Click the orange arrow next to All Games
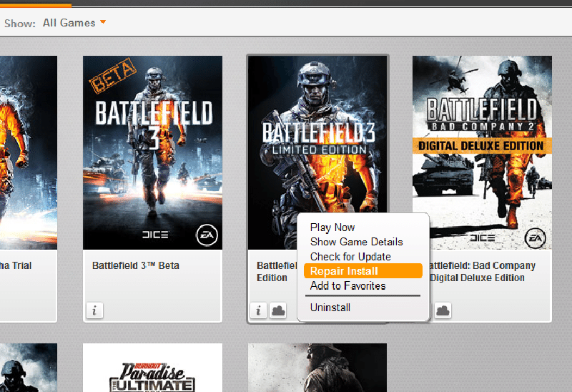This screenshot has height=392, width=572. (104, 23)
